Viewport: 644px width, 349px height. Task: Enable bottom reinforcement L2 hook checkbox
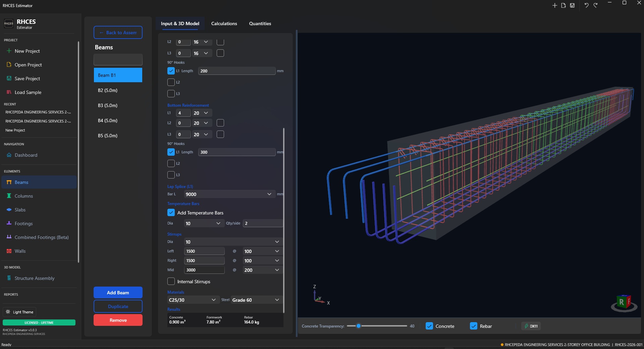pos(171,163)
